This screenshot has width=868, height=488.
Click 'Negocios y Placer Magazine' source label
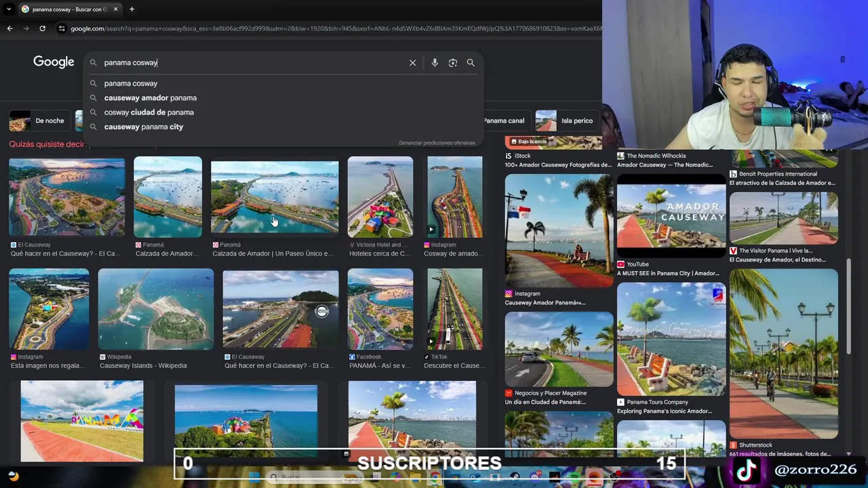pyautogui.click(x=550, y=393)
